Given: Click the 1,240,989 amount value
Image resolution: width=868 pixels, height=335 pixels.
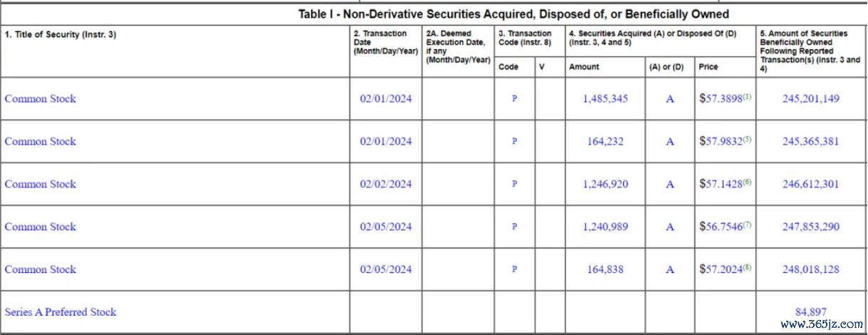Looking at the screenshot, I should pos(605,227).
